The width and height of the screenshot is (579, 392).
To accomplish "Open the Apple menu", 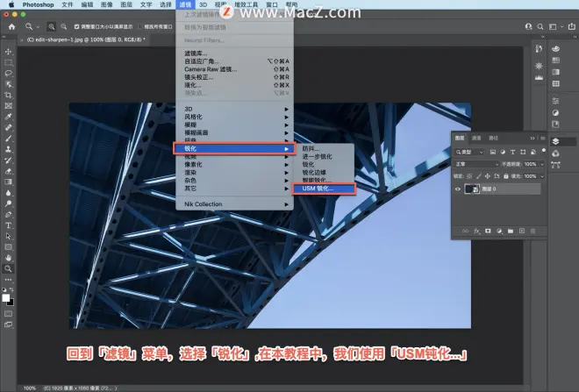I will pyautogui.click(x=11, y=4).
